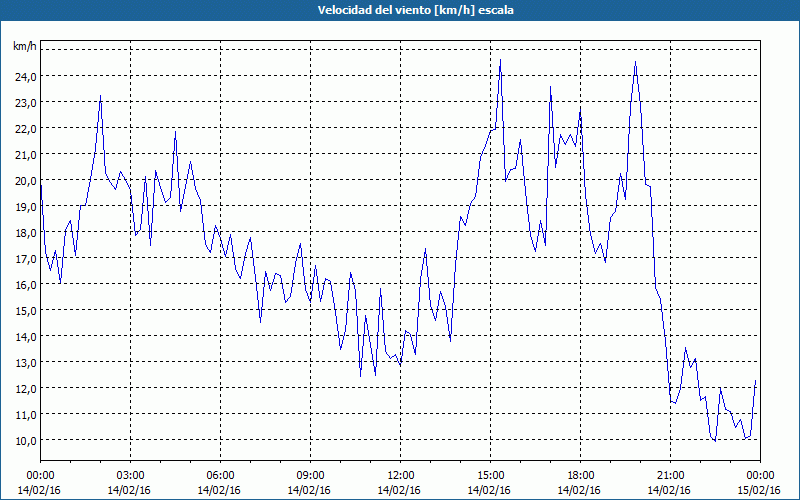Select the 20,0 y-axis label
This screenshot has height=500, width=800.
pos(26,181)
